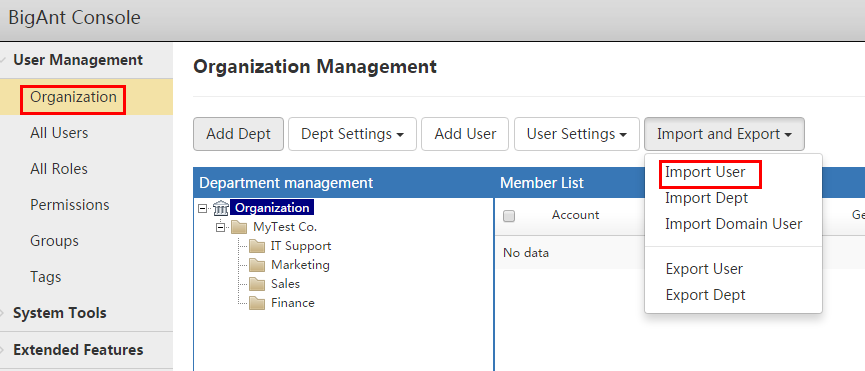Open the Dept Settings dropdown
The width and height of the screenshot is (865, 371).
352,134
